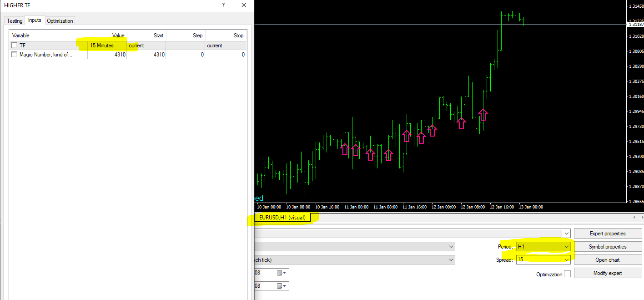Click the Value column header
Image resolution: width=644 pixels, height=300 pixels.
click(x=107, y=36)
